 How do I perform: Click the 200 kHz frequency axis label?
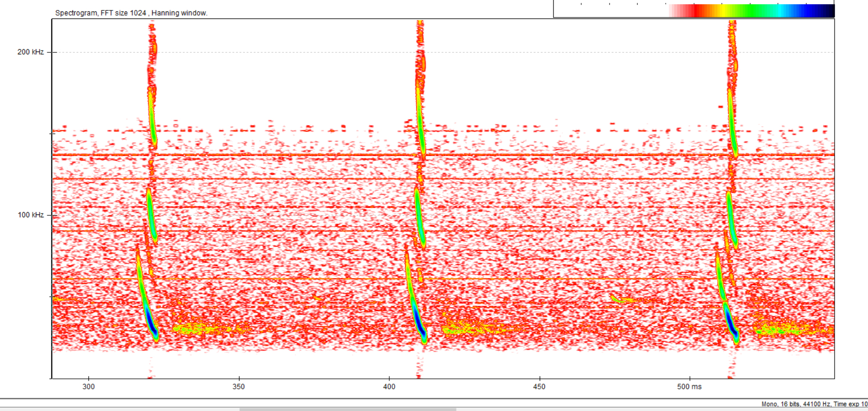pyautogui.click(x=31, y=52)
